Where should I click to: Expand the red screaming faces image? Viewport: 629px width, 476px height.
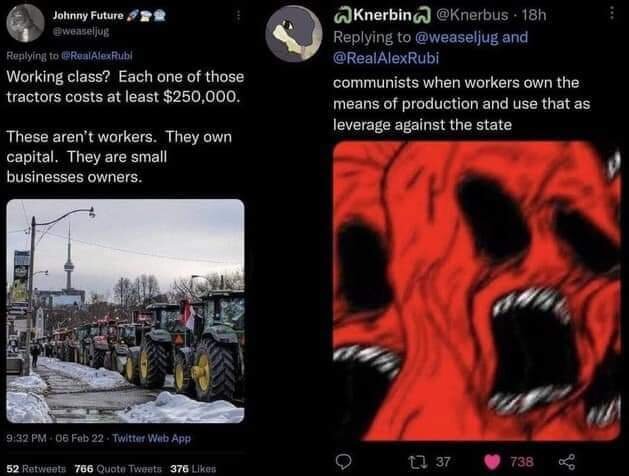point(477,291)
